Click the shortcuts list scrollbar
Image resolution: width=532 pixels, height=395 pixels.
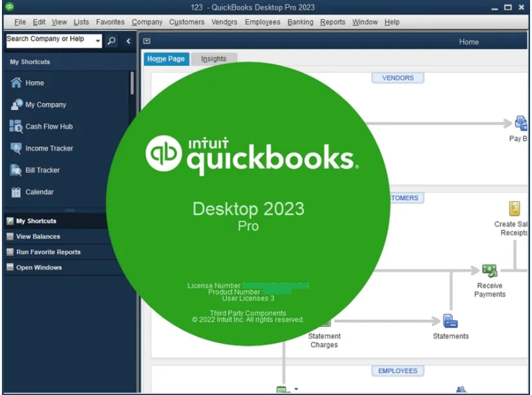[132, 83]
